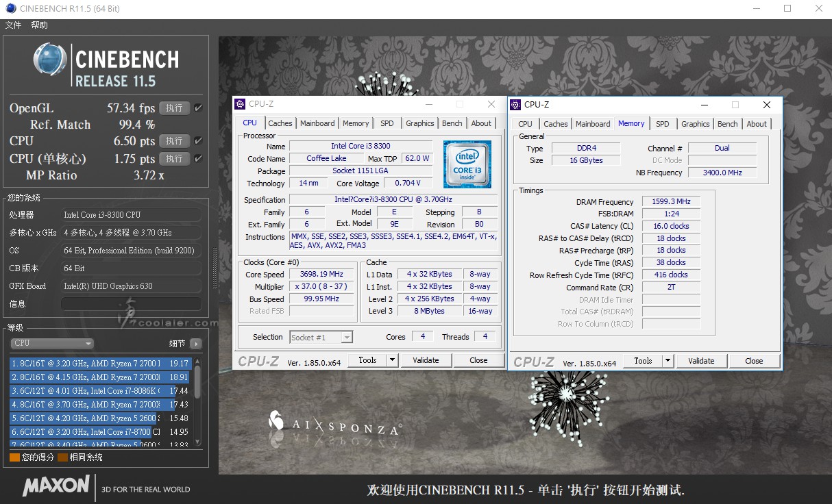Open Mainboard tab in right CPU-Z window
832x504 pixels.
(593, 124)
